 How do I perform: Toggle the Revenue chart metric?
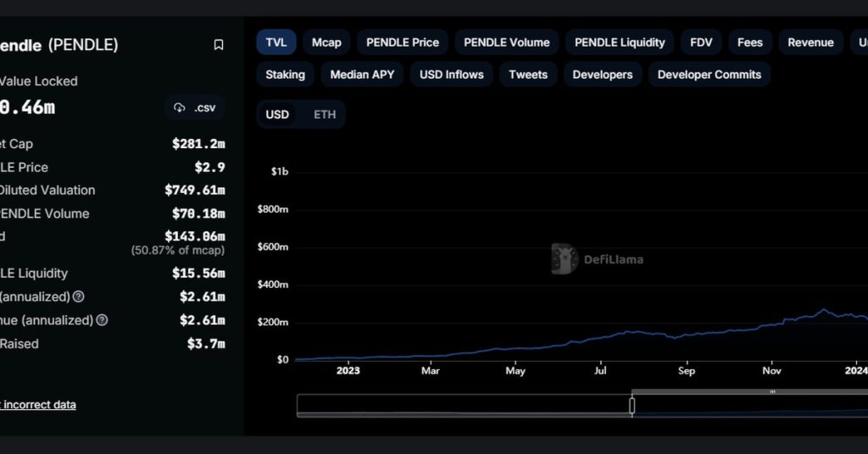(x=810, y=42)
